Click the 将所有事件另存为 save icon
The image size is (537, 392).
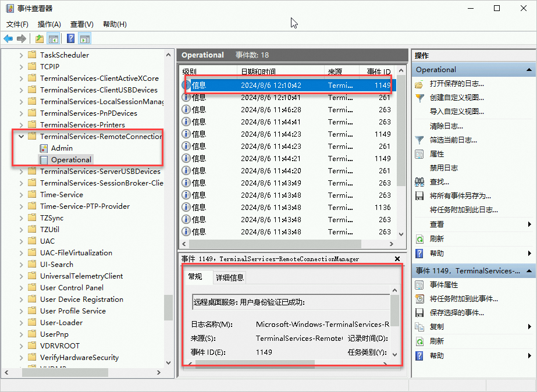click(420, 195)
